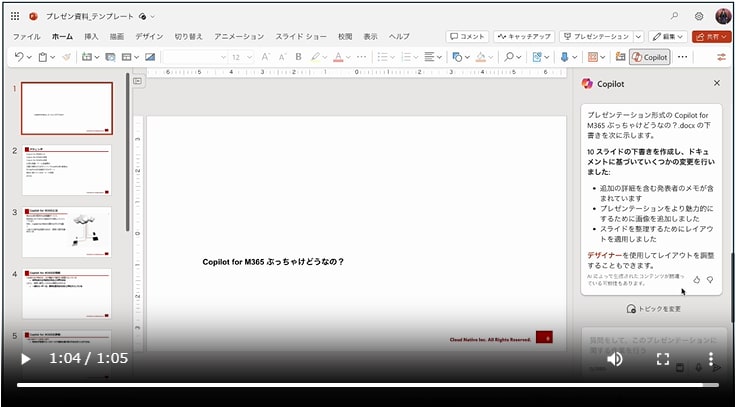Click the picture insert icon
The height and width of the screenshot is (407, 738).
coord(150,57)
